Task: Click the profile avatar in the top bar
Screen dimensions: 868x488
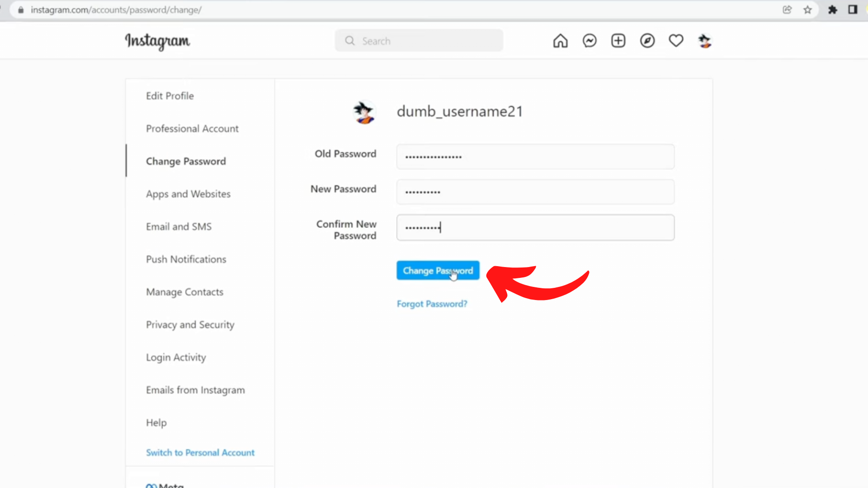Action: [x=705, y=41]
